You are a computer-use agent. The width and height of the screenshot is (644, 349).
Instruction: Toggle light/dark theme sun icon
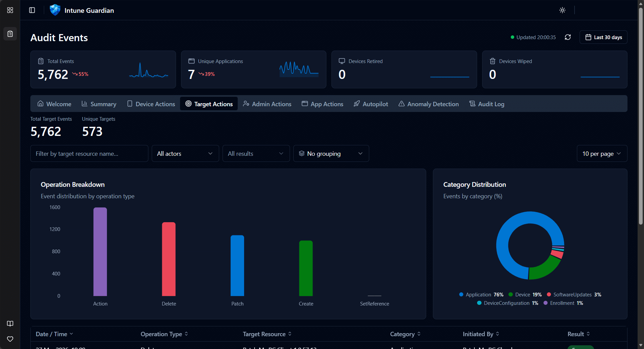pos(562,10)
